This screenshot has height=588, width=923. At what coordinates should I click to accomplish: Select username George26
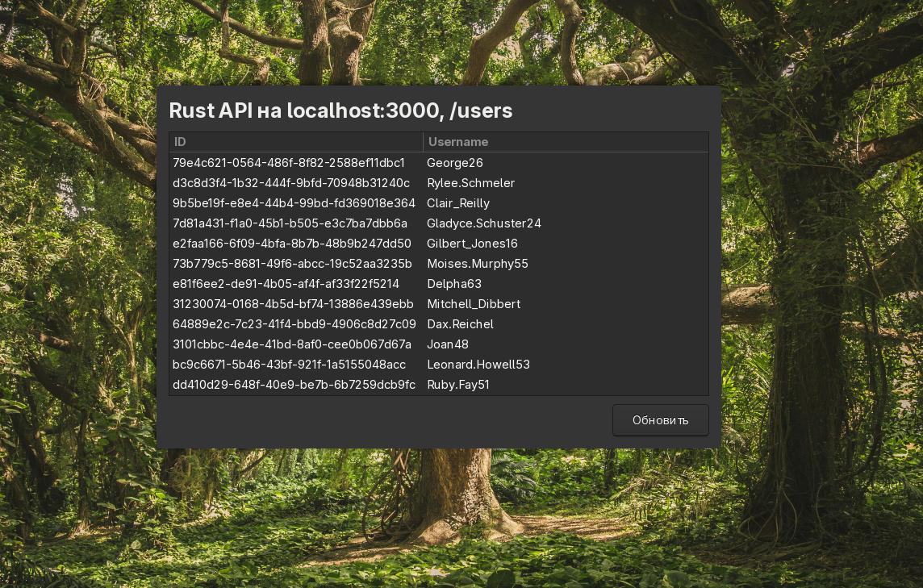pos(454,163)
